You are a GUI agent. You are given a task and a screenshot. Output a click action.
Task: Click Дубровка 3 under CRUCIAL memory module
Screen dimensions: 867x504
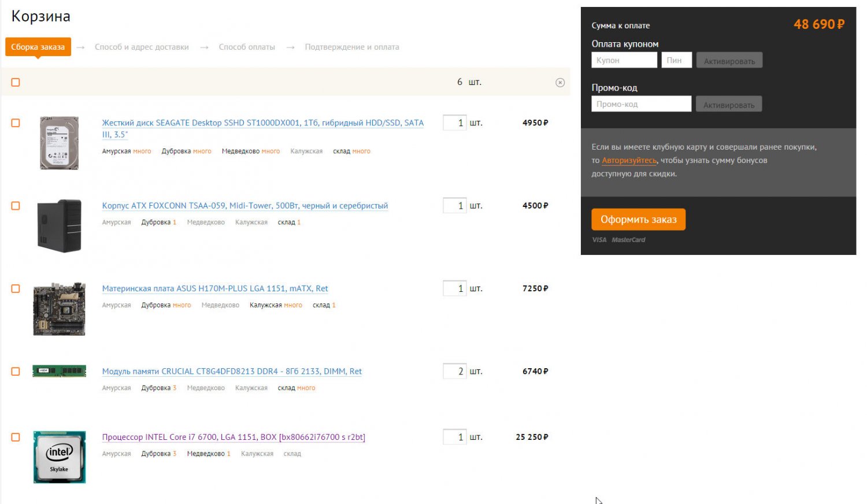159,388
